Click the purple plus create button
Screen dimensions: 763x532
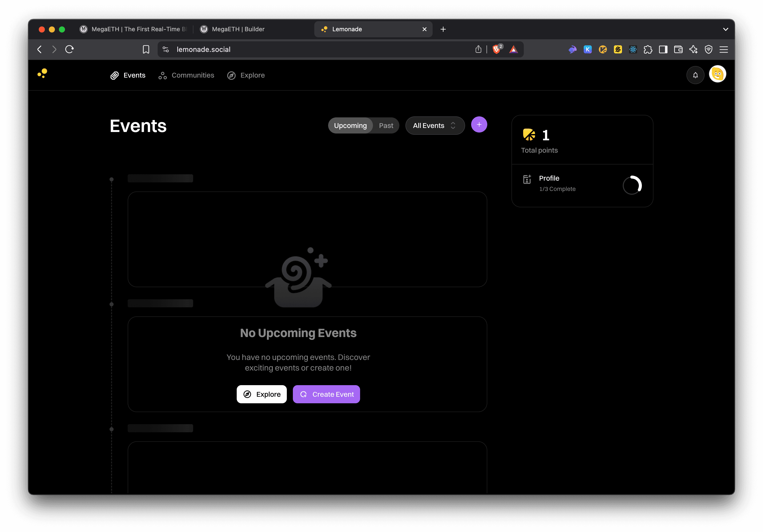(479, 125)
